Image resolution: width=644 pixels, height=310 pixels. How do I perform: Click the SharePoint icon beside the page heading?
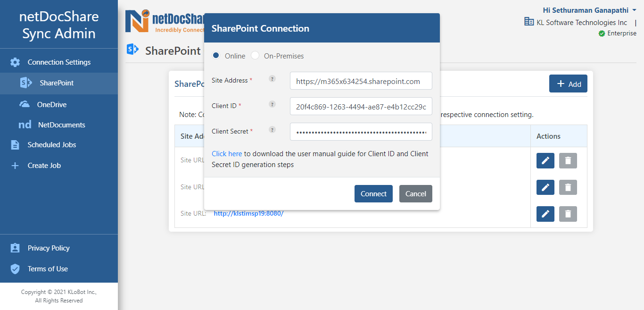tap(132, 49)
